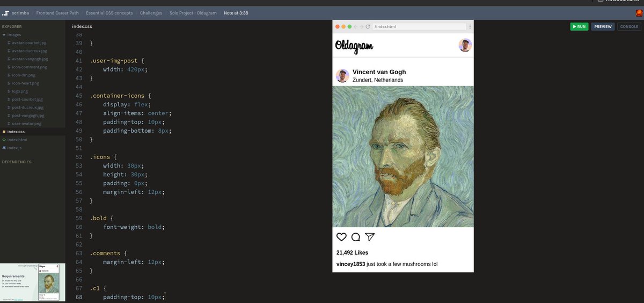Image resolution: width=644 pixels, height=303 pixels.
Task: Click the red close dot in mini browser
Action: [x=337, y=26]
